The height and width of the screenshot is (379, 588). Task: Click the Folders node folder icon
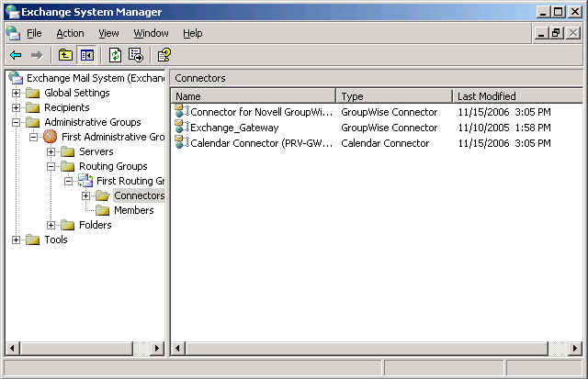67,225
